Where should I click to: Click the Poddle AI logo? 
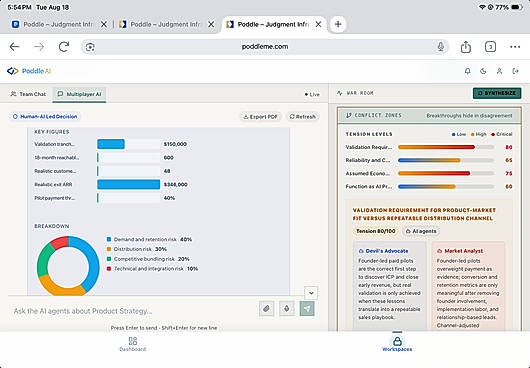click(29, 71)
